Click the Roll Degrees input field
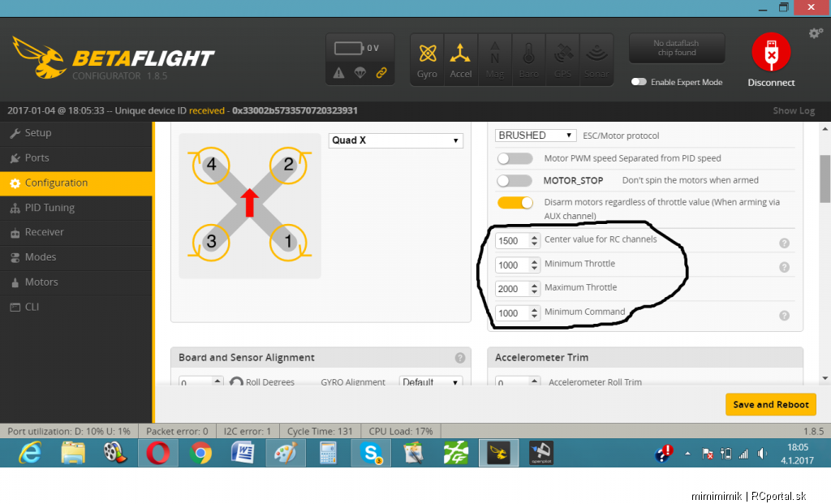 (x=201, y=381)
